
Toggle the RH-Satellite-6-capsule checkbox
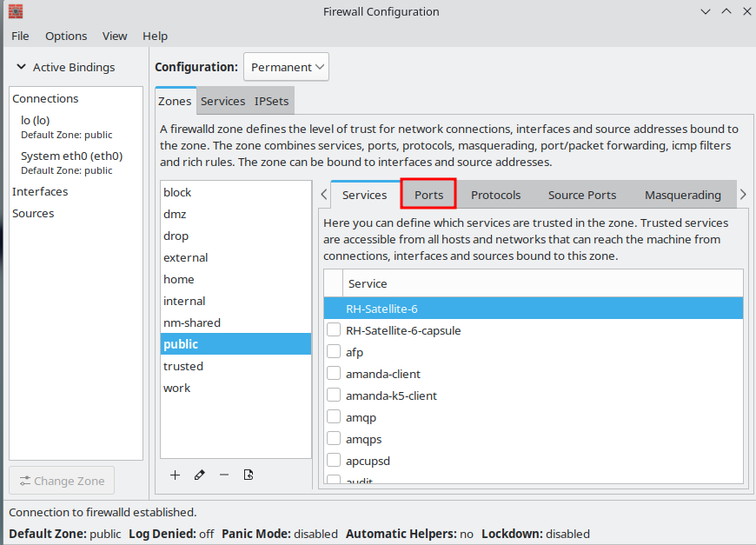click(x=333, y=330)
